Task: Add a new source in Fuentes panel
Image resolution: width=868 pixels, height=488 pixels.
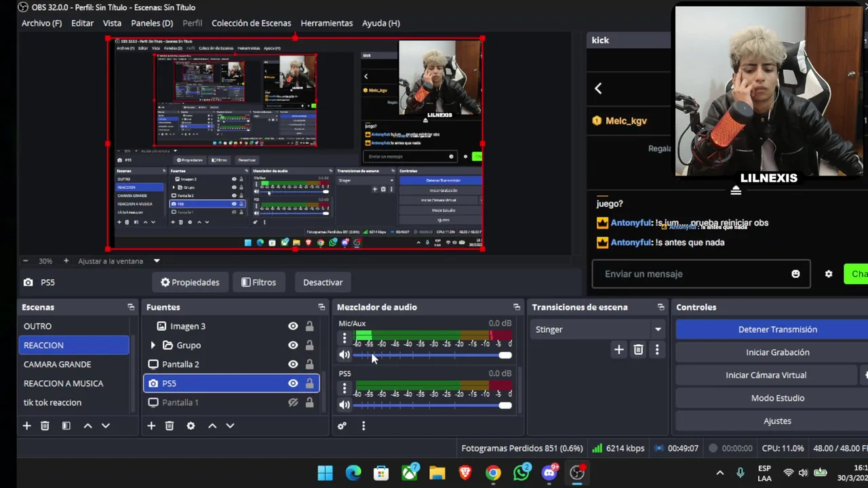Action: coord(151,426)
